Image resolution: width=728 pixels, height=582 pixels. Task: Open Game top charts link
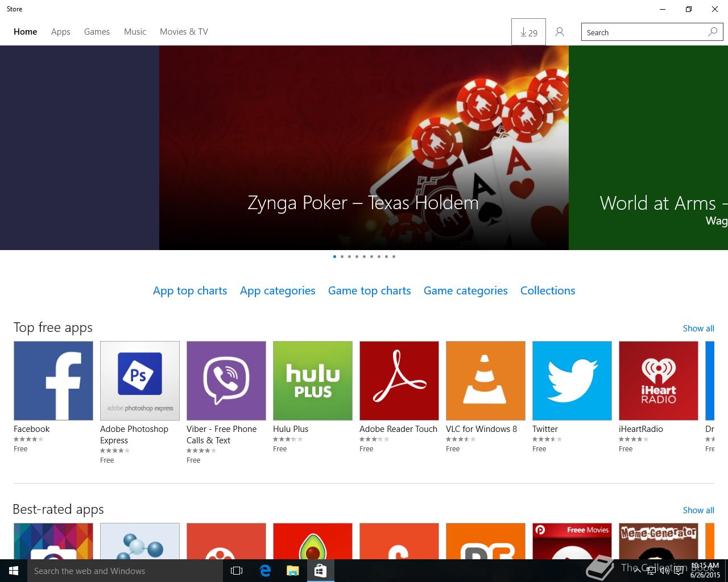(x=370, y=290)
